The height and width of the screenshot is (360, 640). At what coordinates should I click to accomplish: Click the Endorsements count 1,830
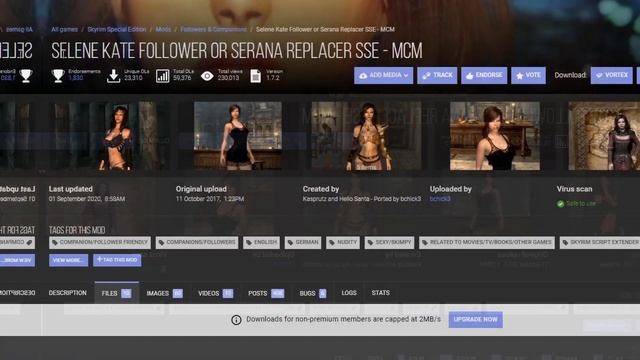pos(76,78)
